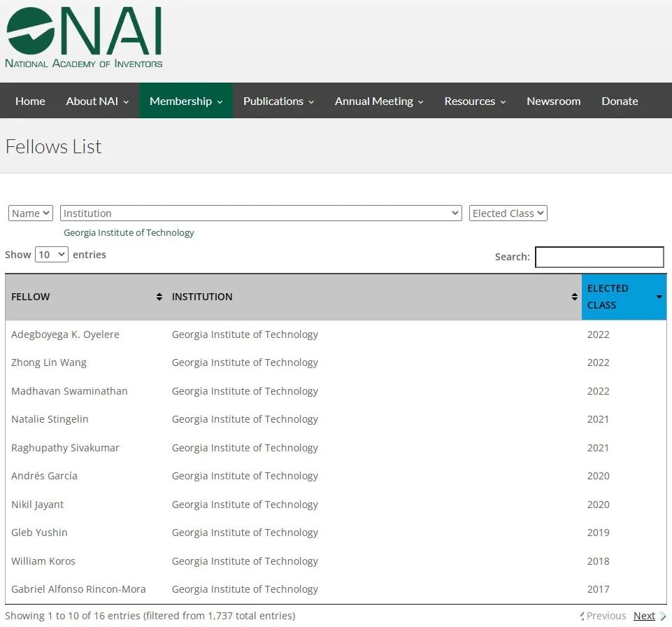Expand the About NAI menu
672x627 pixels.
click(97, 101)
